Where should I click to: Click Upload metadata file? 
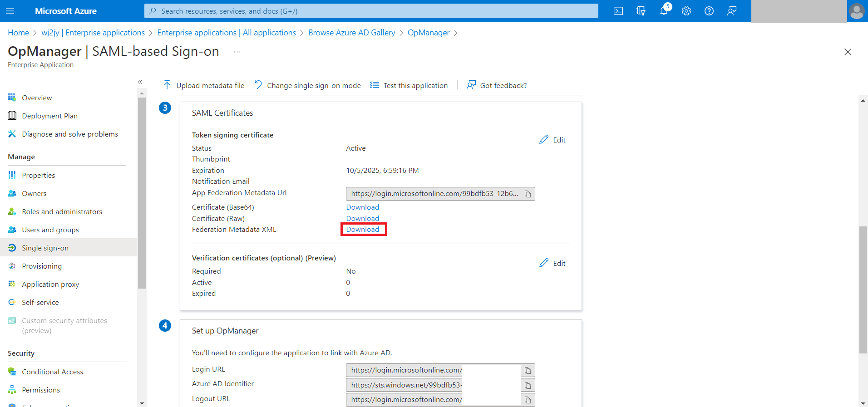point(204,85)
